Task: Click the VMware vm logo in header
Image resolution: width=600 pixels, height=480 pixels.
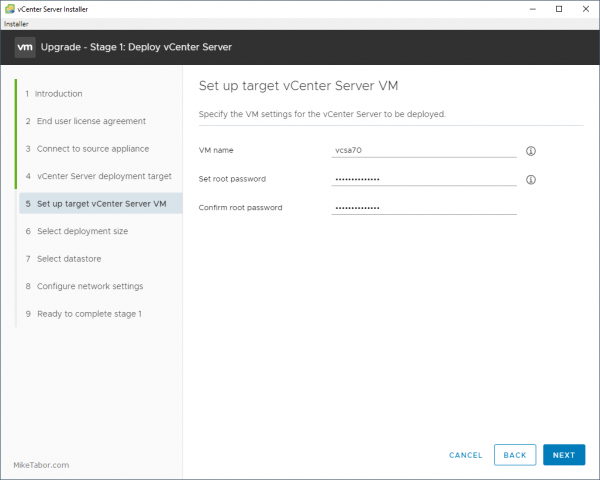Action: click(25, 47)
